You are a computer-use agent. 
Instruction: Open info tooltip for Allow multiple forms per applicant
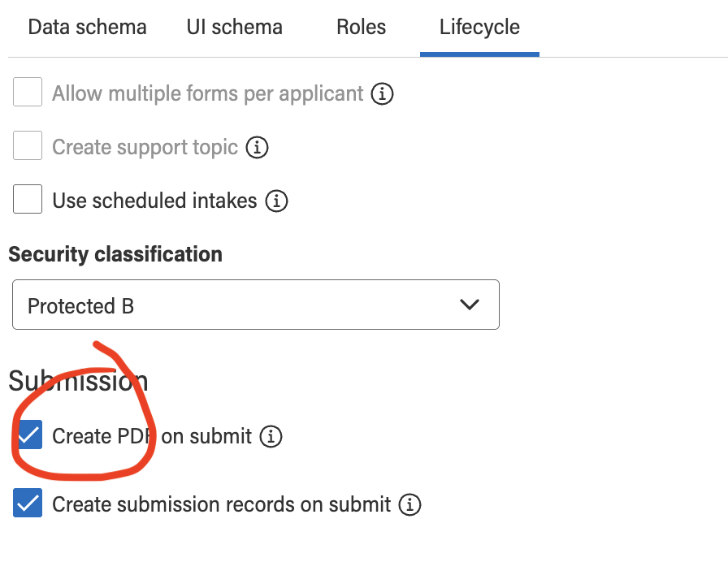click(382, 93)
